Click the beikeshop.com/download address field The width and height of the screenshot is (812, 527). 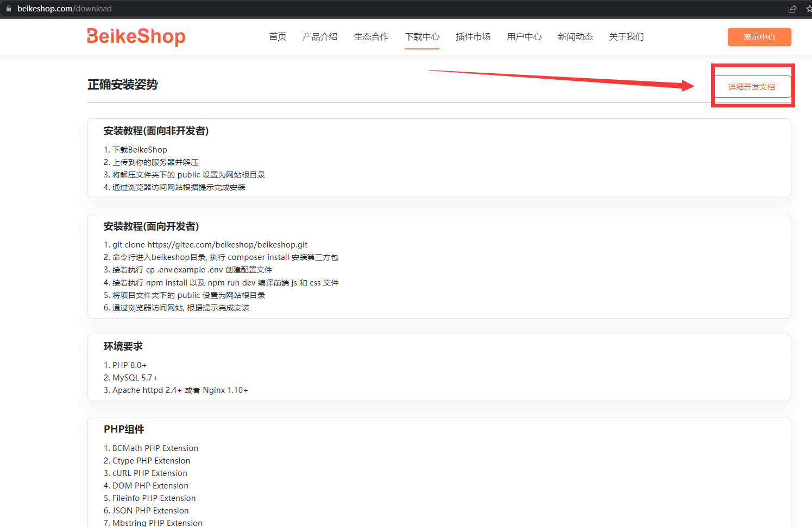pyautogui.click(x=65, y=9)
